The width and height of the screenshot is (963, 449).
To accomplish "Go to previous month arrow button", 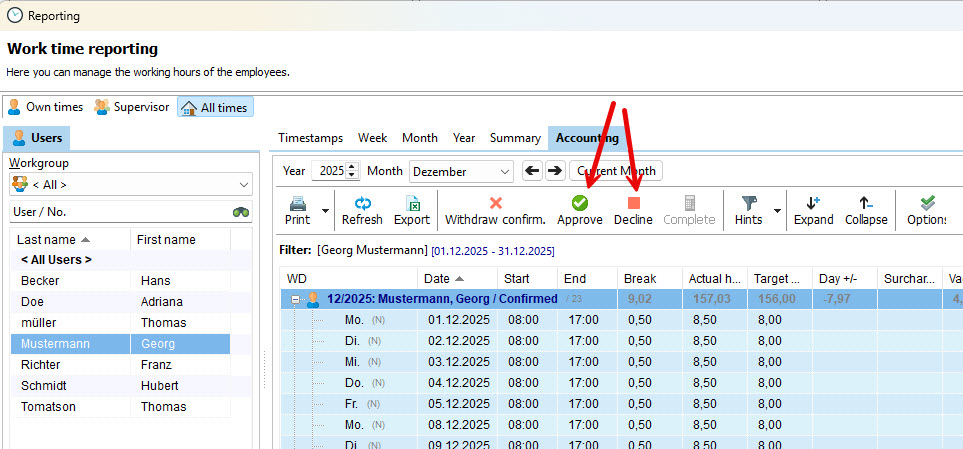I will [x=533, y=171].
